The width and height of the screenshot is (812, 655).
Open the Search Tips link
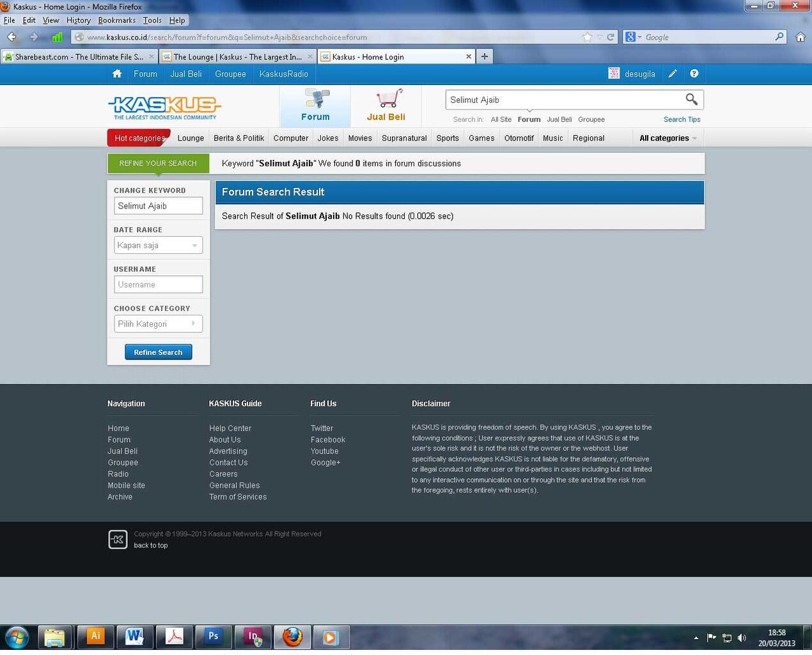[x=682, y=120]
